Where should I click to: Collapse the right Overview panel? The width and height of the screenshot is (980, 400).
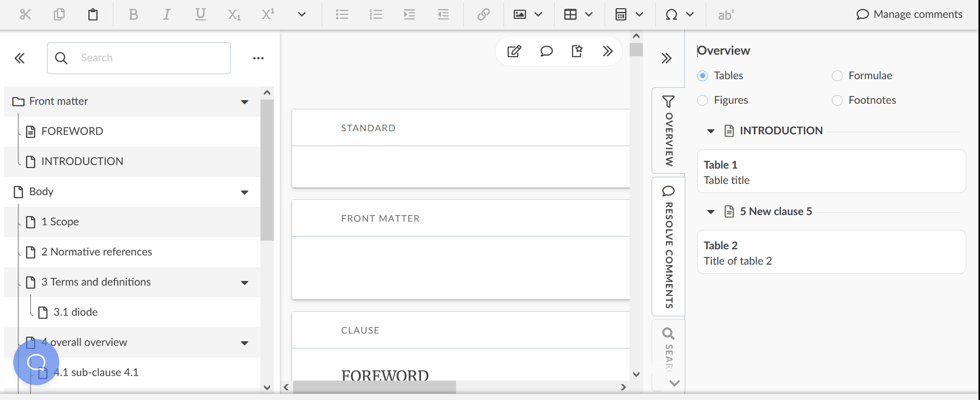[666, 58]
